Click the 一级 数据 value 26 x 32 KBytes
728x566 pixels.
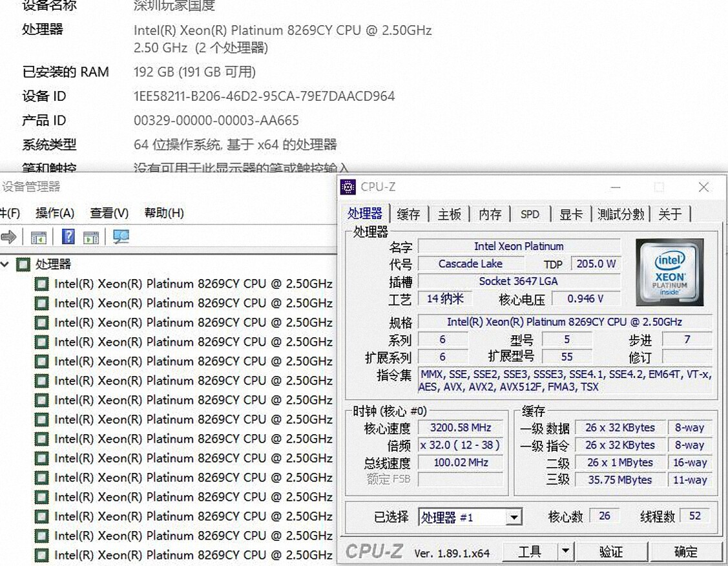(x=620, y=428)
